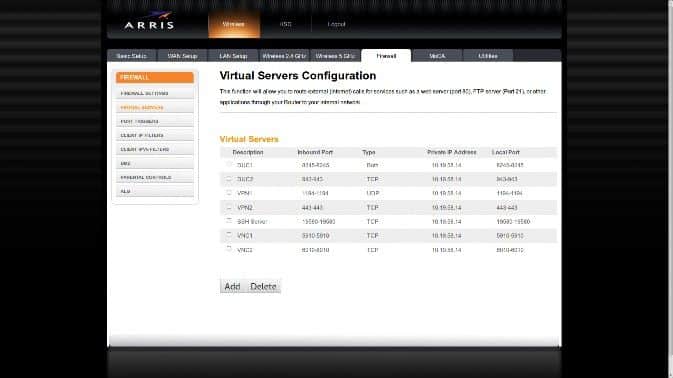The image size is (673, 378).
Task: Open the Basic Setup tab
Action: click(131, 56)
